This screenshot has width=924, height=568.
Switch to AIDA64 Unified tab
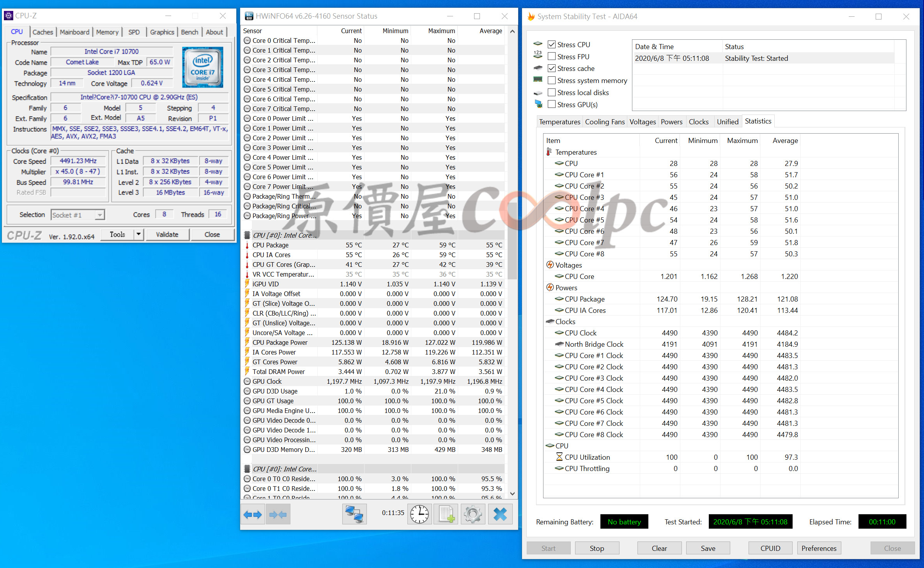click(728, 122)
